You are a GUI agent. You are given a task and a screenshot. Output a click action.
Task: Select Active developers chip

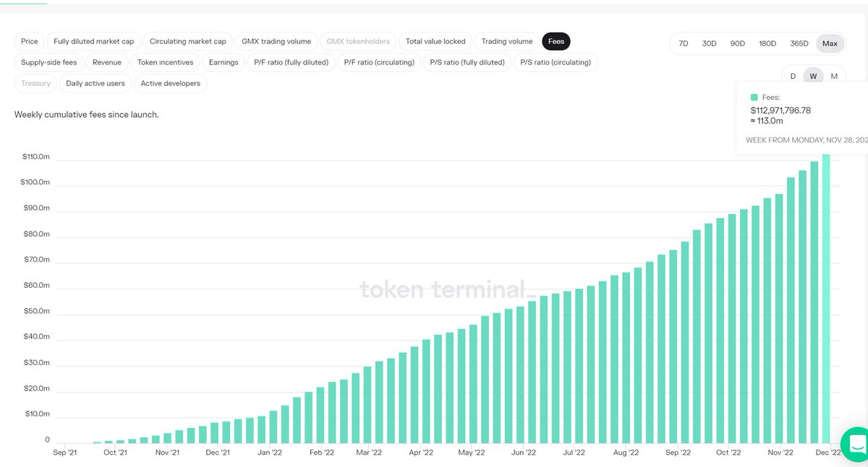click(171, 83)
